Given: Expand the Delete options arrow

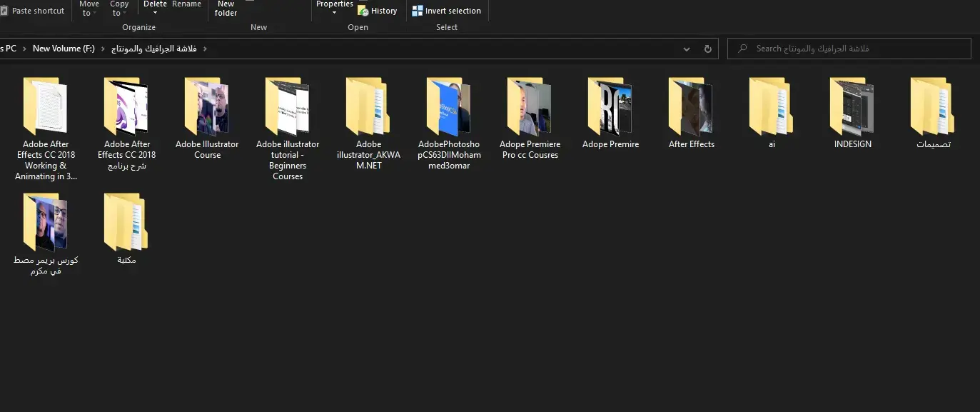Looking at the screenshot, I should [155, 14].
